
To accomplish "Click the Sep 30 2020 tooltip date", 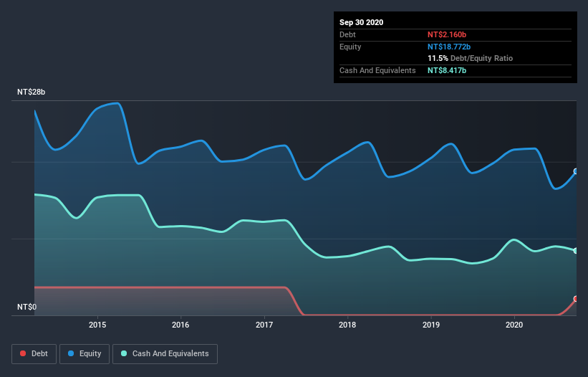I will pos(362,22).
